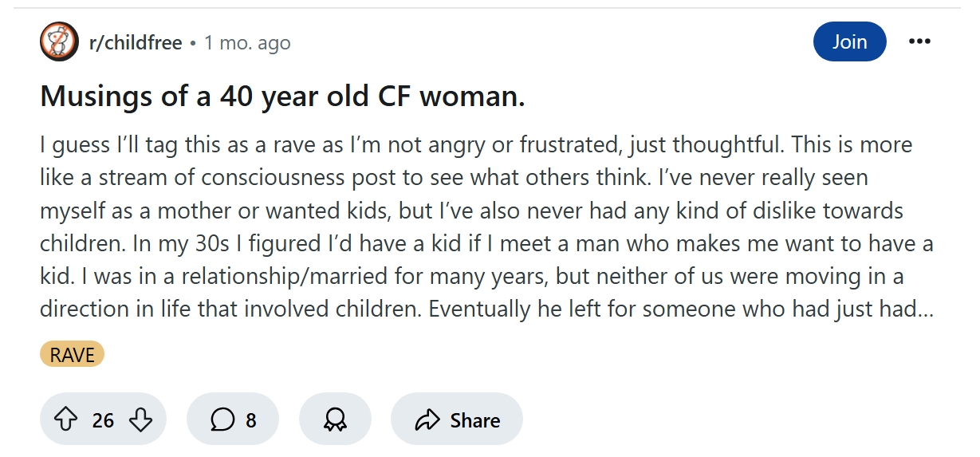Click the vote score number 26

point(103,420)
